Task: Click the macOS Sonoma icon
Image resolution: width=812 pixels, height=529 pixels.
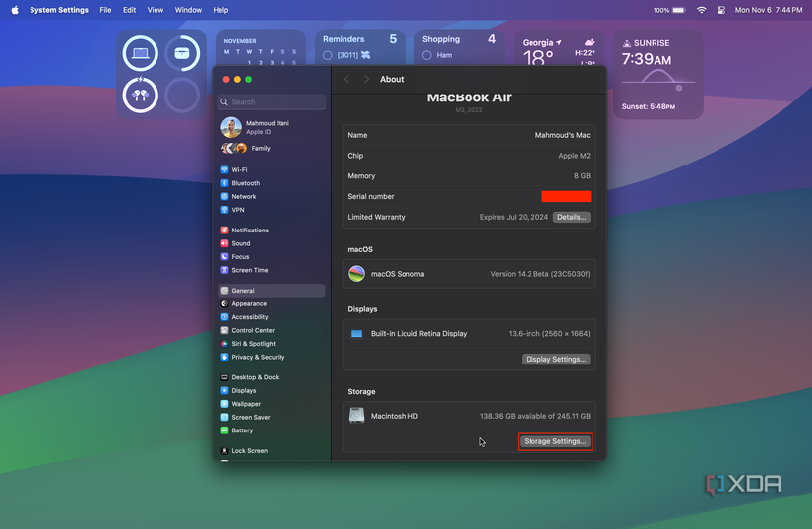Action: coord(357,274)
